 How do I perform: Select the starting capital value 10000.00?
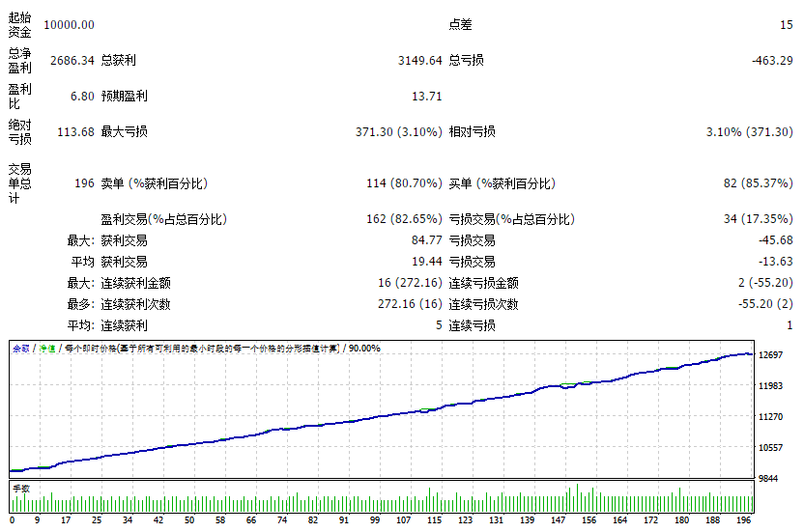click(70, 24)
